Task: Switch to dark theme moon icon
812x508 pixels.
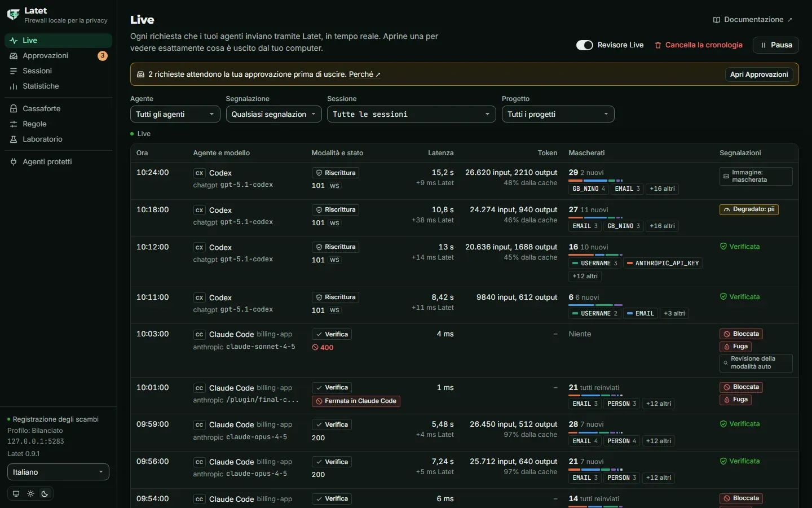Action: [45, 494]
